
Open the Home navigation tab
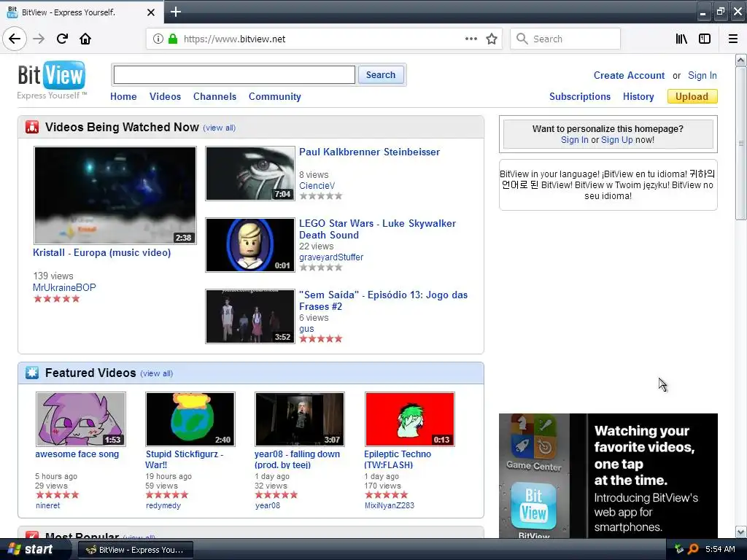point(123,96)
